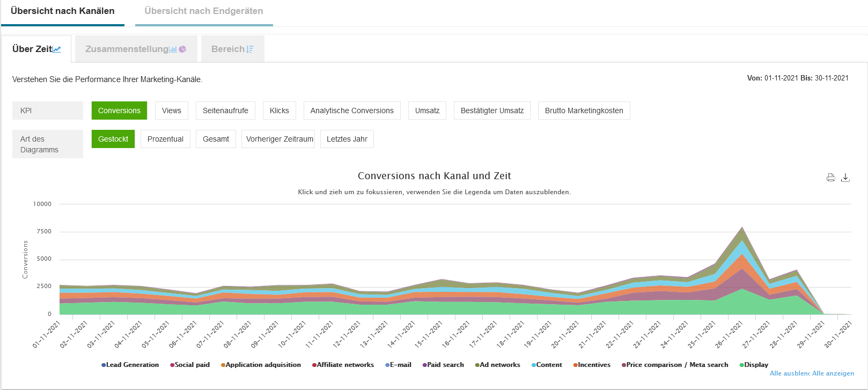Select Brutto Marketingkosten KPI

point(584,111)
